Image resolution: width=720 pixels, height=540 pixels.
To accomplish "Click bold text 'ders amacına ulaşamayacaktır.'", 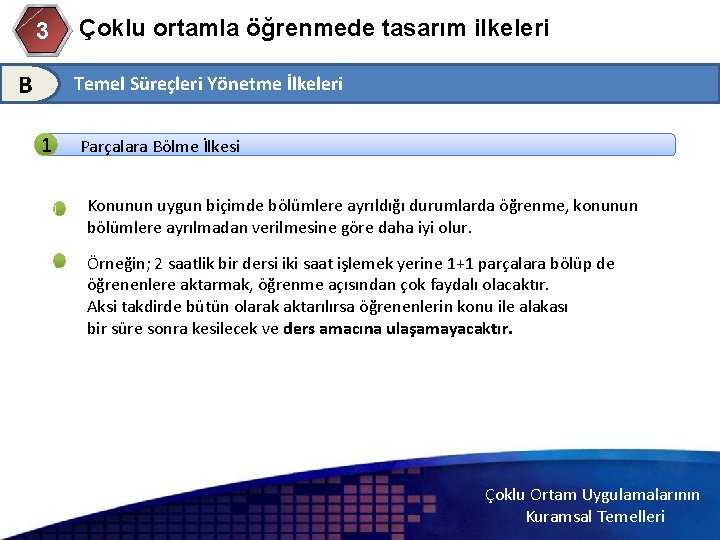I will coord(398,329).
